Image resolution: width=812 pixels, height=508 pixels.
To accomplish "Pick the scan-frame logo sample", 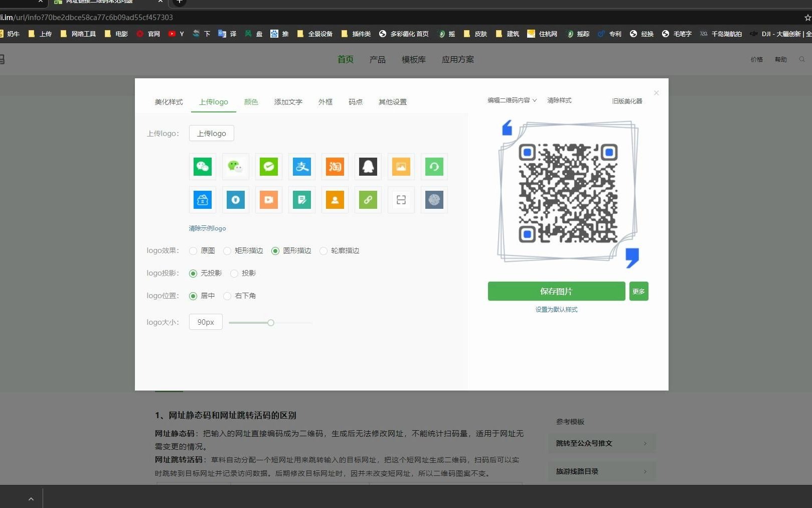I will pos(401,199).
